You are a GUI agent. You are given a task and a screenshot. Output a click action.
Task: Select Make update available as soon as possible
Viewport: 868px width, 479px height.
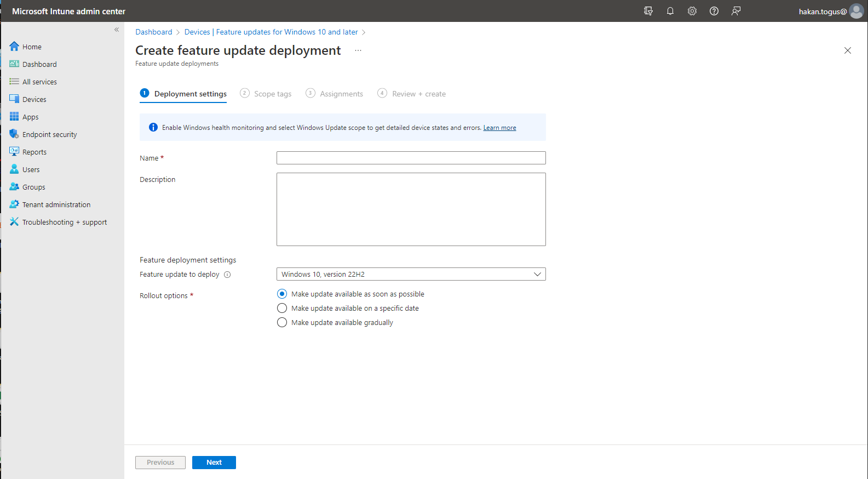282,294
